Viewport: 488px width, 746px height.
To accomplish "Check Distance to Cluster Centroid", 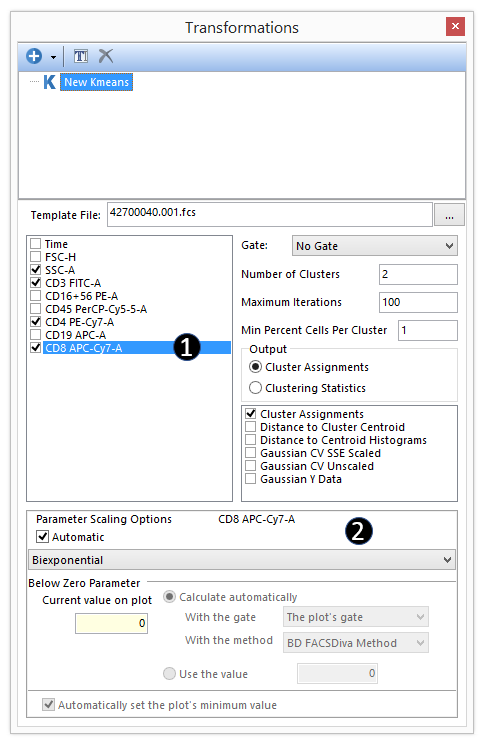I will [x=251, y=427].
